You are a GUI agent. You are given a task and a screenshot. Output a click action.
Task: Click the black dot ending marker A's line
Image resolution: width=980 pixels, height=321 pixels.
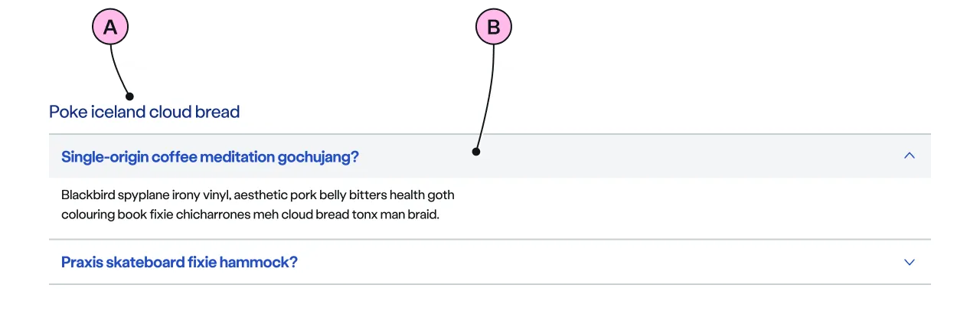130,97
